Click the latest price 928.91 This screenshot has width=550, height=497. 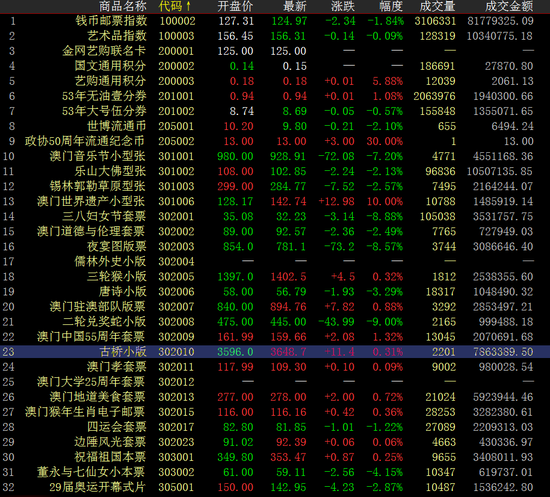click(x=288, y=157)
